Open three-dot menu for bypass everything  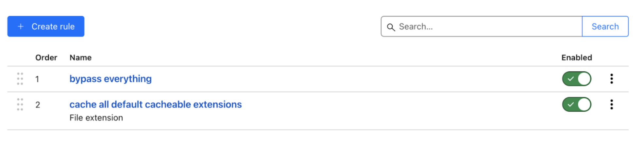611,79
